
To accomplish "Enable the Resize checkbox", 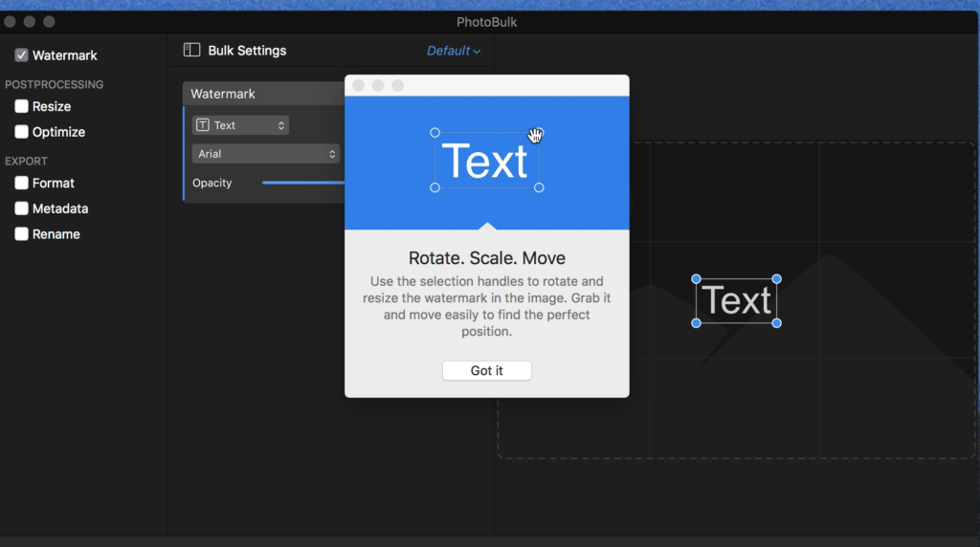I will tap(21, 106).
